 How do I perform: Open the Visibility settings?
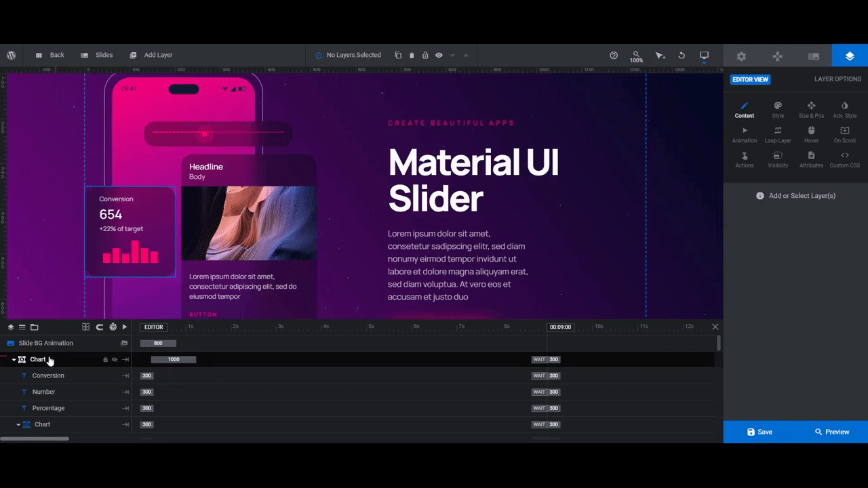778,160
